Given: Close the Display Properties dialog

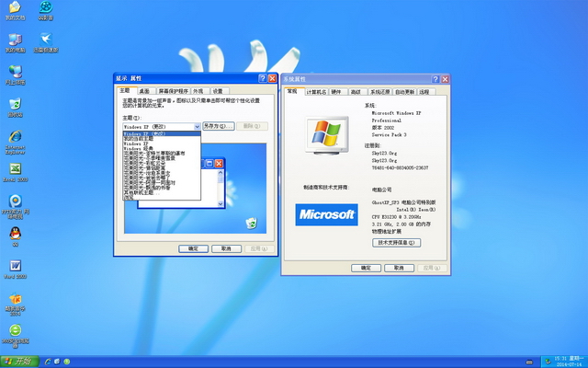Looking at the screenshot, I should pos(272,78).
